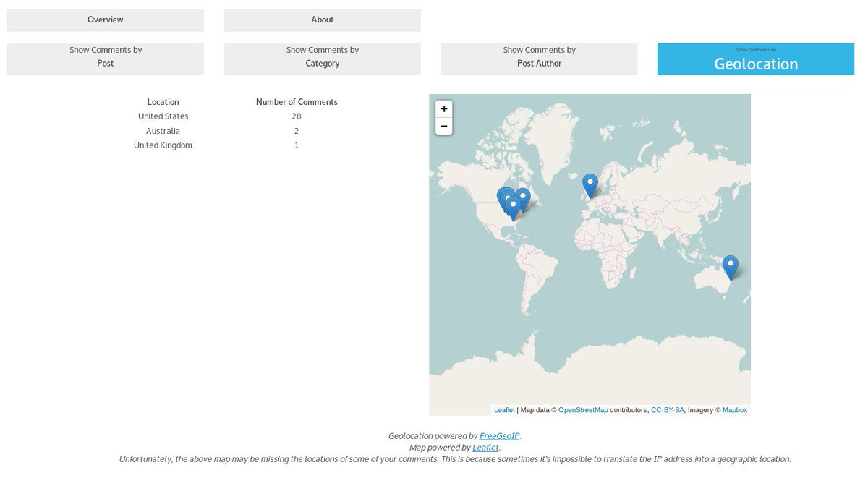Open the CC-BY-SA license link
Screen dimensions: 868x478
coord(667,410)
